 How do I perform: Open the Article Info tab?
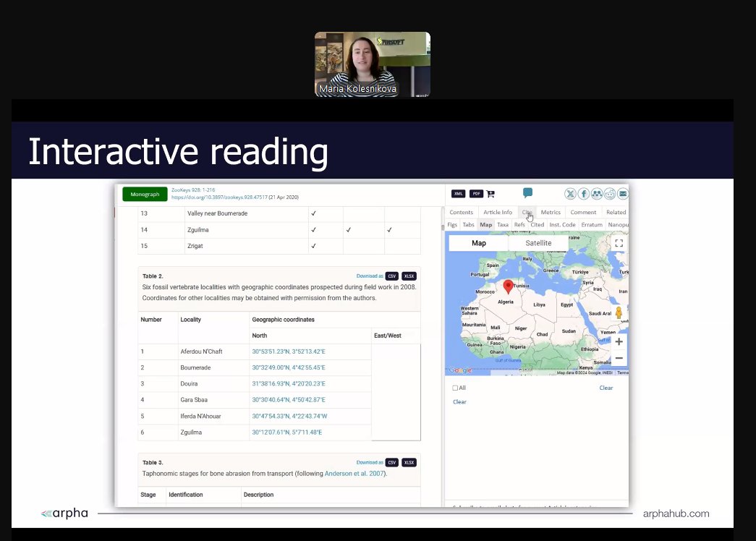point(498,212)
